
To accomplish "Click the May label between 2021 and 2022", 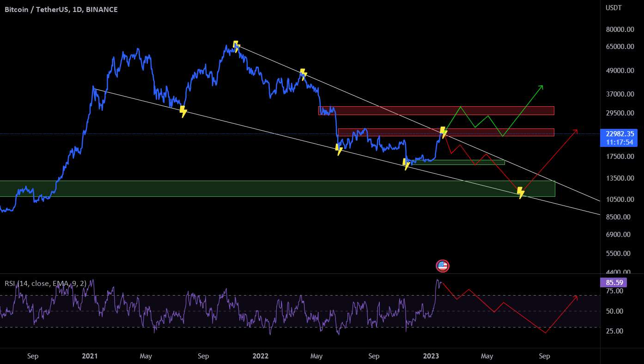I will click(146, 356).
